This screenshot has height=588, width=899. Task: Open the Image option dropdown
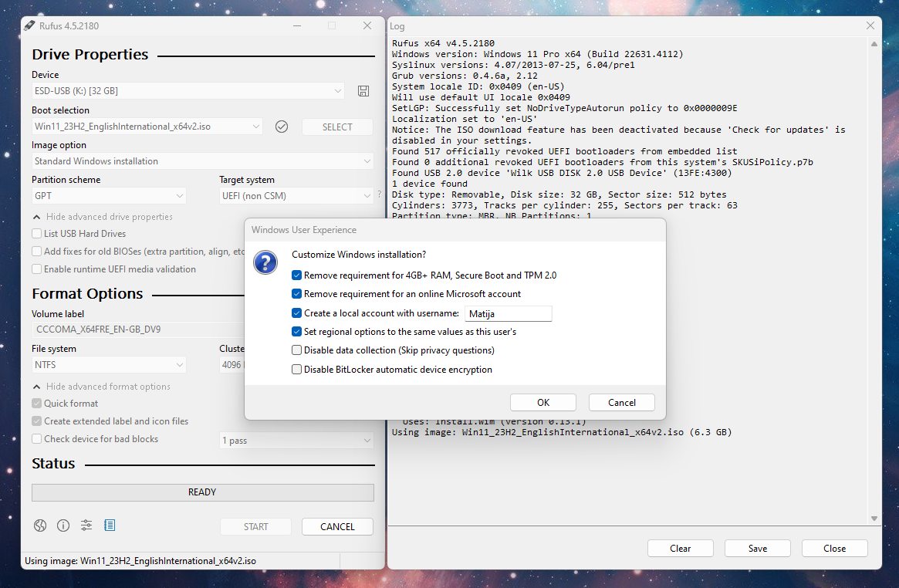(x=202, y=161)
